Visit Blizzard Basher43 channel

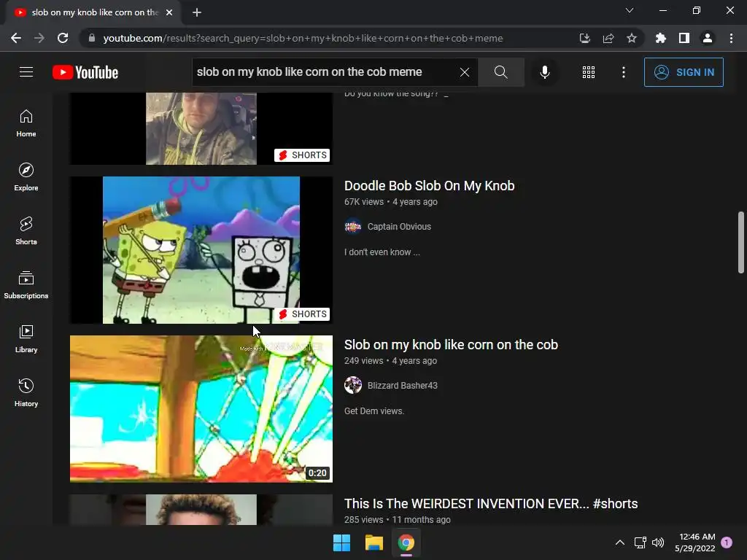[403, 386]
